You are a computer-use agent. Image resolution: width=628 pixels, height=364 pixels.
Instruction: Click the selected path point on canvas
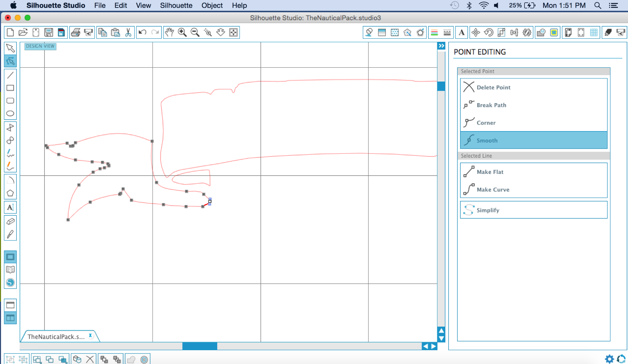210,202
